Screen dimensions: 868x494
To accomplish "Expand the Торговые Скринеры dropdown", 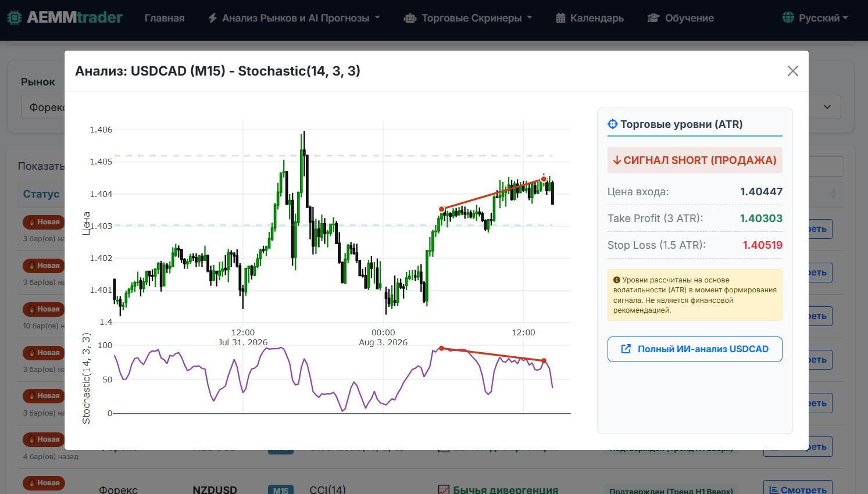I will 468,18.
